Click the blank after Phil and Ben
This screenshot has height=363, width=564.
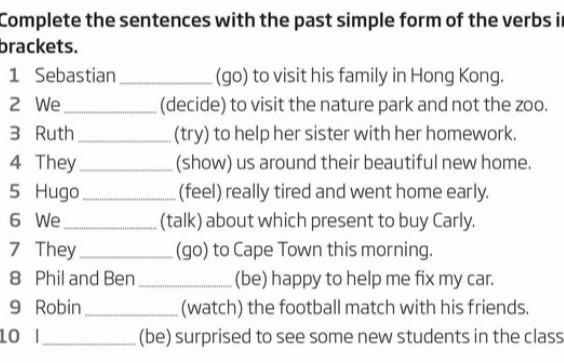click(x=185, y=285)
